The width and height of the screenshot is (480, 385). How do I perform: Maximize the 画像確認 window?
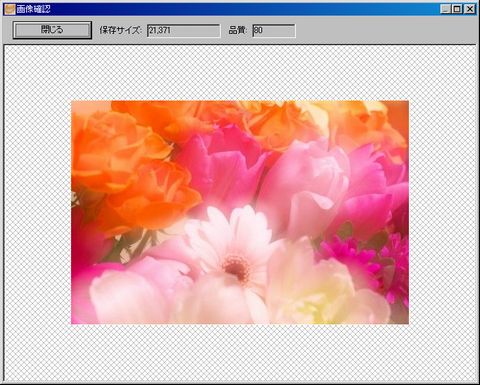[x=457, y=9]
